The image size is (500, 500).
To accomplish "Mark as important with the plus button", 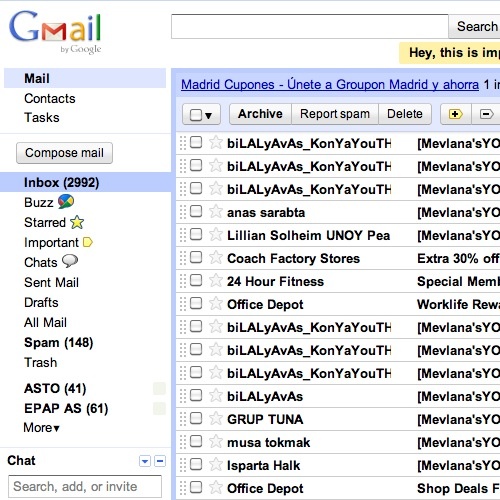I will 456,114.
